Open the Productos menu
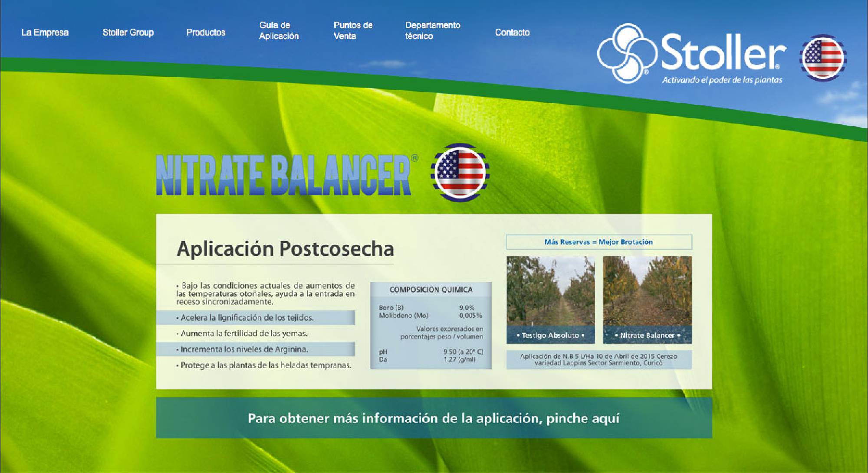 click(x=206, y=33)
